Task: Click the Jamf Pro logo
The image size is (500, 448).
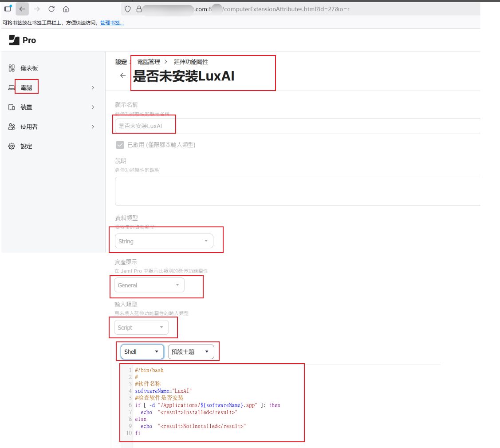Action: [x=23, y=40]
